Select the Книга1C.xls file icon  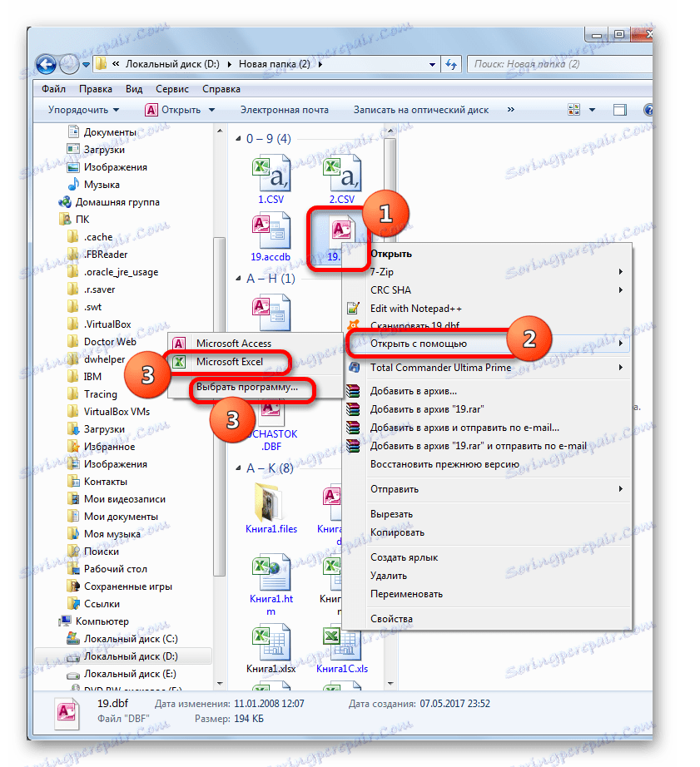(x=342, y=643)
